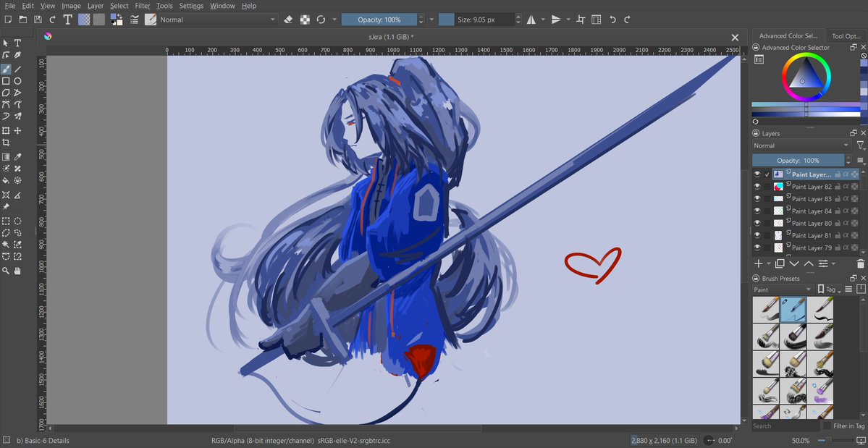Toggle lock on Paint Layer 79
868x448 pixels.
(x=838, y=248)
